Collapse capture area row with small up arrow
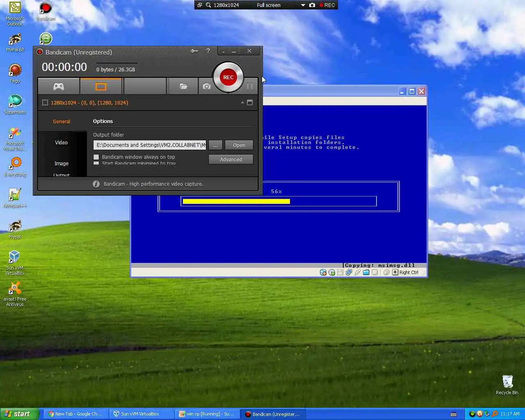Viewport: 525px width, 420px height. click(242, 103)
